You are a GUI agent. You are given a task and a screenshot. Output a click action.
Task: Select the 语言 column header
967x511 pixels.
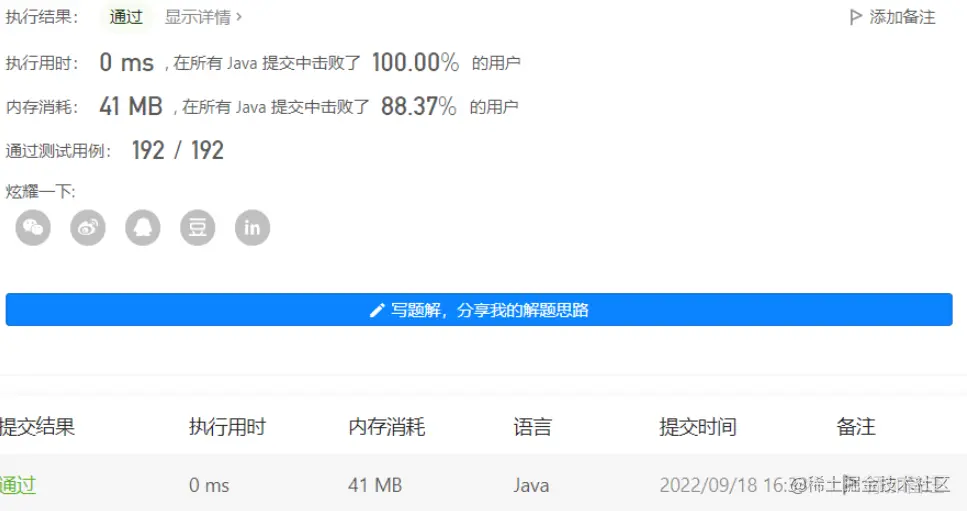[x=532, y=427]
